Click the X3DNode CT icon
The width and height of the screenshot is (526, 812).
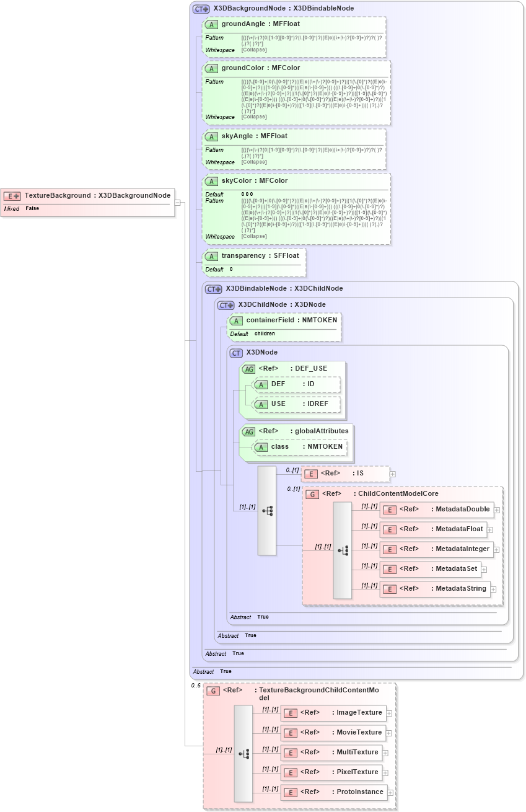(x=236, y=353)
